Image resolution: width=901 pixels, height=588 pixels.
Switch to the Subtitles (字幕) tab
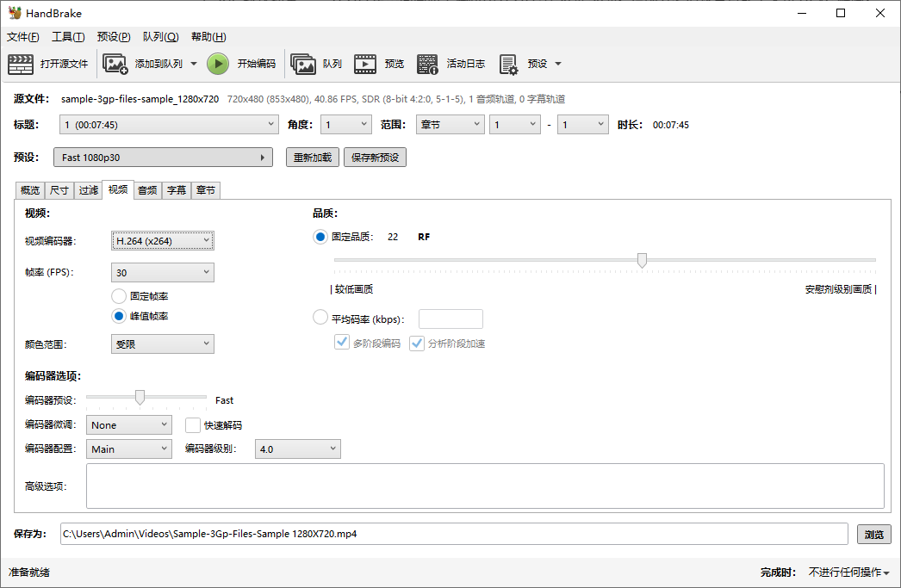point(177,190)
